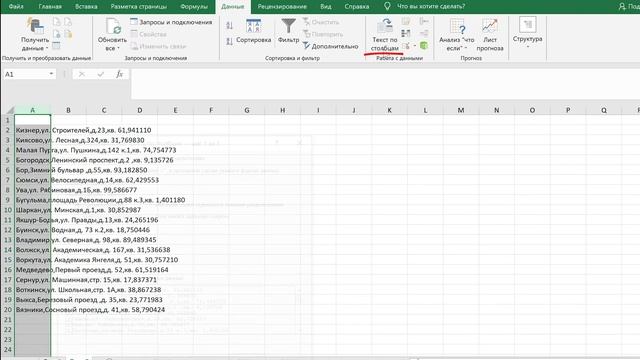Viewport: 640px width, 360px height.
Task: Click the Обновить все refresh icon
Action: click(x=113, y=26)
